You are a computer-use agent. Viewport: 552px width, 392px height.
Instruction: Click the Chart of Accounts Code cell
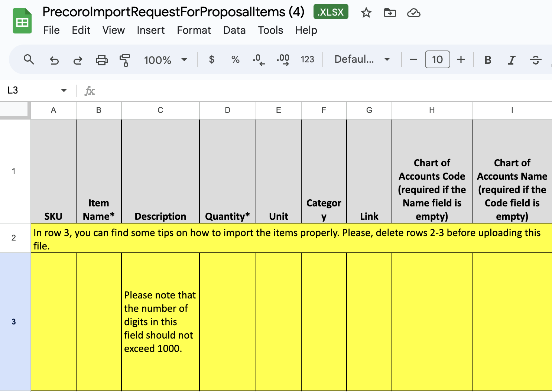tap(432, 171)
